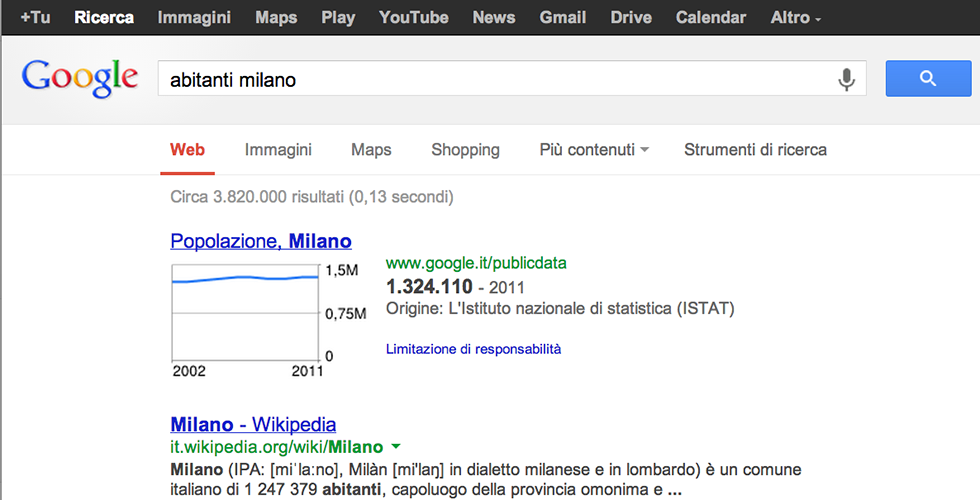Open Gmail in the top navigation bar
The image size is (980, 500).
point(563,17)
